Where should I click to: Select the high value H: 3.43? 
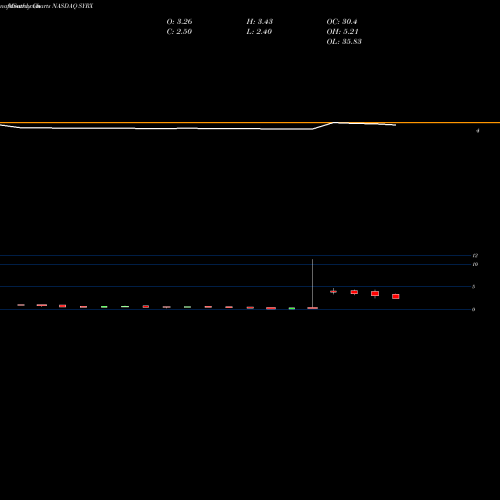pos(260,21)
